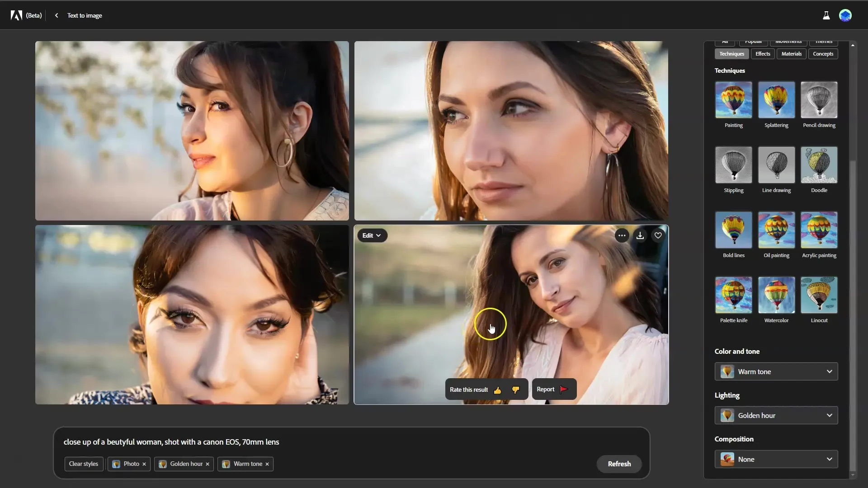Remove the Golden hour style tag
This screenshot has width=868, height=488.
tap(208, 464)
